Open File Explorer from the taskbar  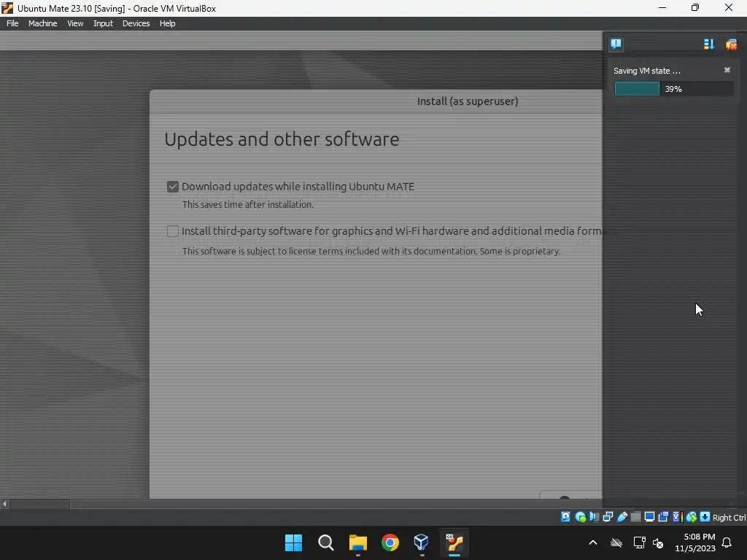[357, 542]
